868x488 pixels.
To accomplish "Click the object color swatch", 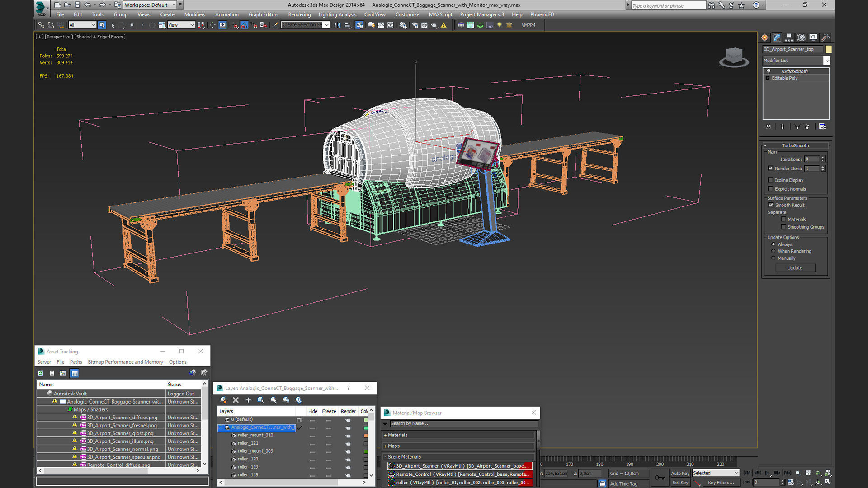I will [828, 49].
